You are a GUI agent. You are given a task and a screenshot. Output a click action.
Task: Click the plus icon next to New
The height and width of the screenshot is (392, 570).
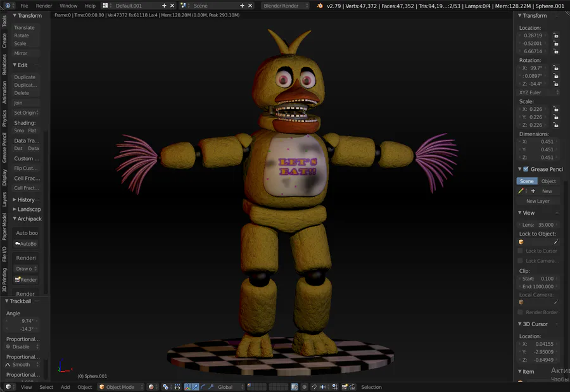coord(533,191)
